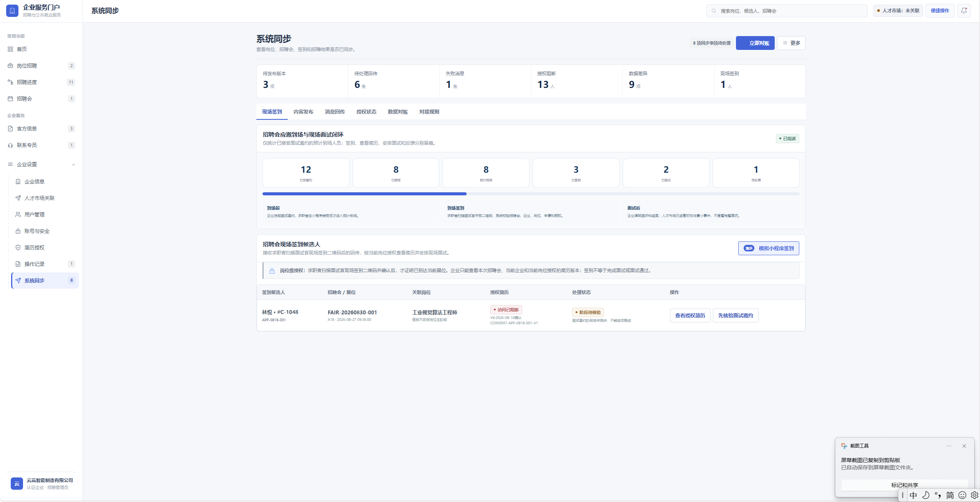
Task: Click the notification bell icon
Action: point(964,11)
